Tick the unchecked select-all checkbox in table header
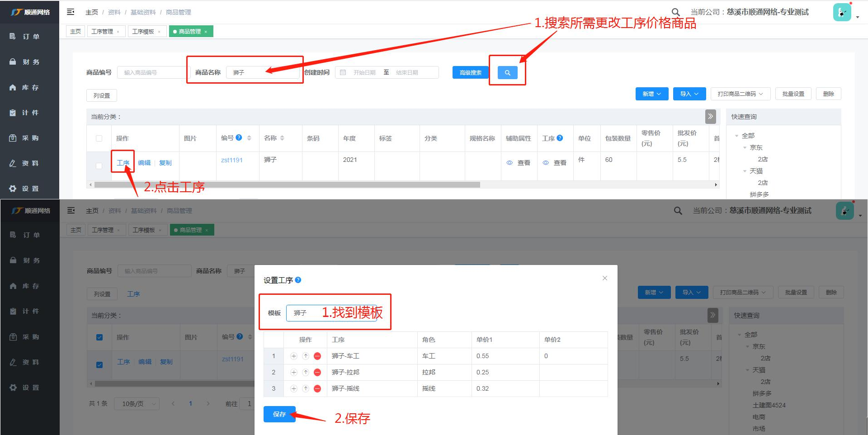868x435 pixels. (x=99, y=138)
